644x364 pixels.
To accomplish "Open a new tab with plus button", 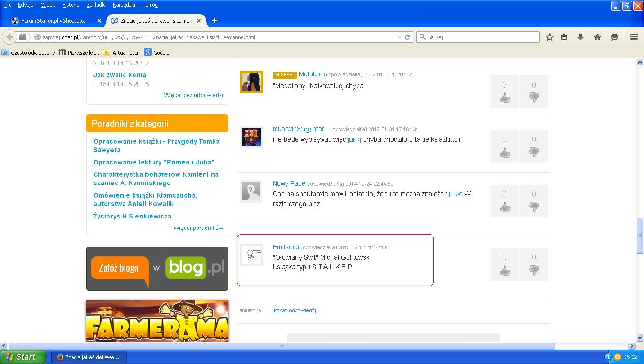I will [x=215, y=21].
